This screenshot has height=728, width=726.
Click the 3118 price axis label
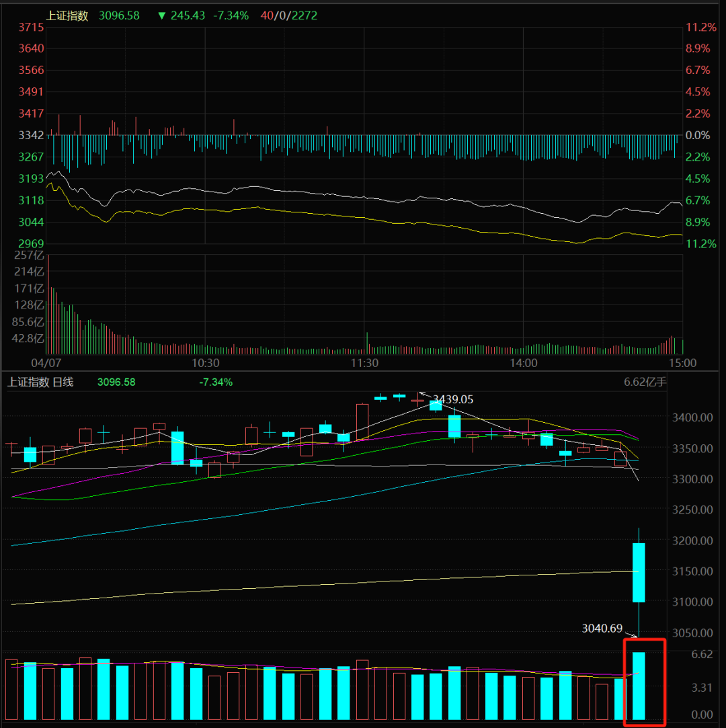(x=31, y=200)
